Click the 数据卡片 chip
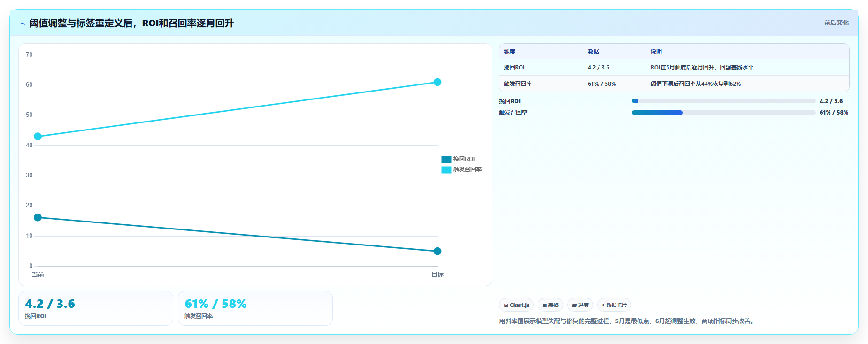Screen dimensions: 868x344 pyautogui.click(x=614, y=305)
